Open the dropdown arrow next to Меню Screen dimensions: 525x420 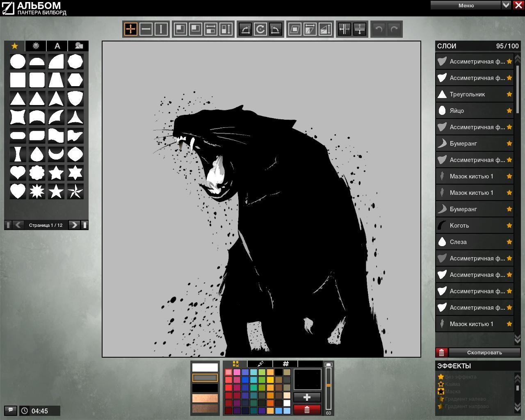506,5
